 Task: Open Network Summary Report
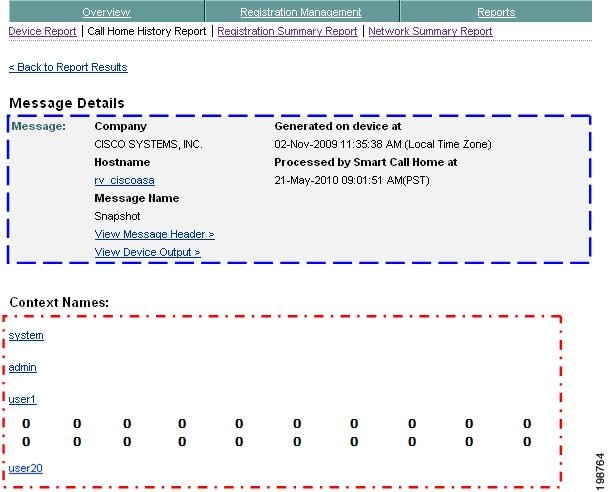[x=430, y=31]
